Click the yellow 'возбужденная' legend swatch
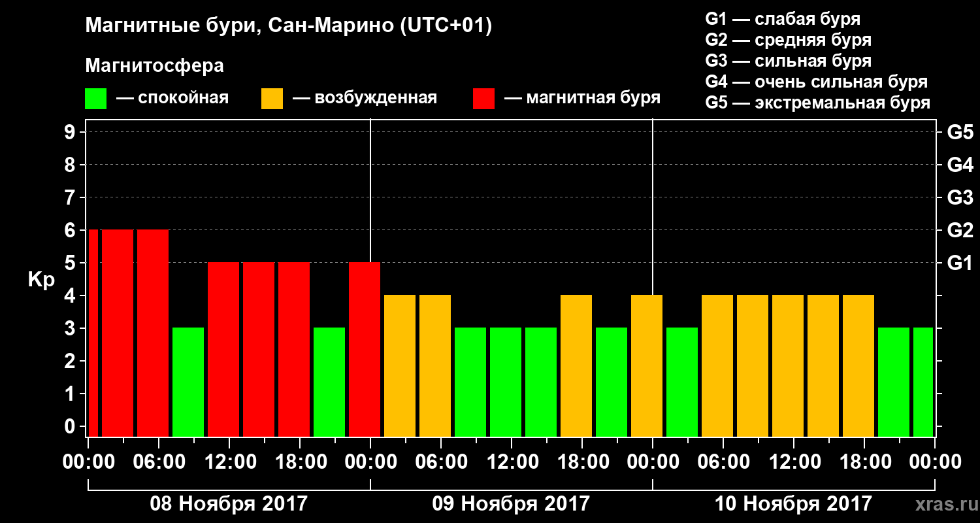The width and height of the screenshot is (980, 523). (272, 99)
